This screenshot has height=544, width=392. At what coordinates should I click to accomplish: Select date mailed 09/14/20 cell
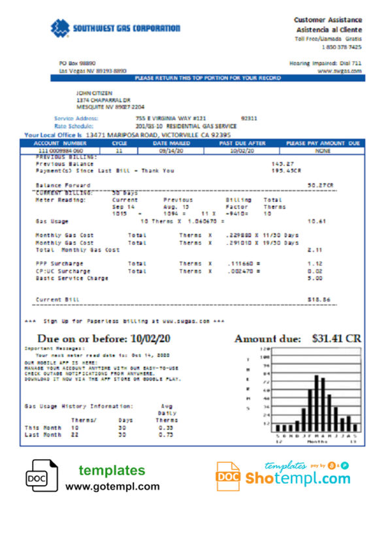tap(171, 151)
